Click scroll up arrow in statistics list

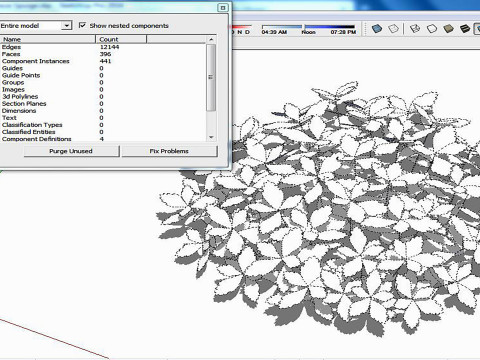tap(211, 39)
